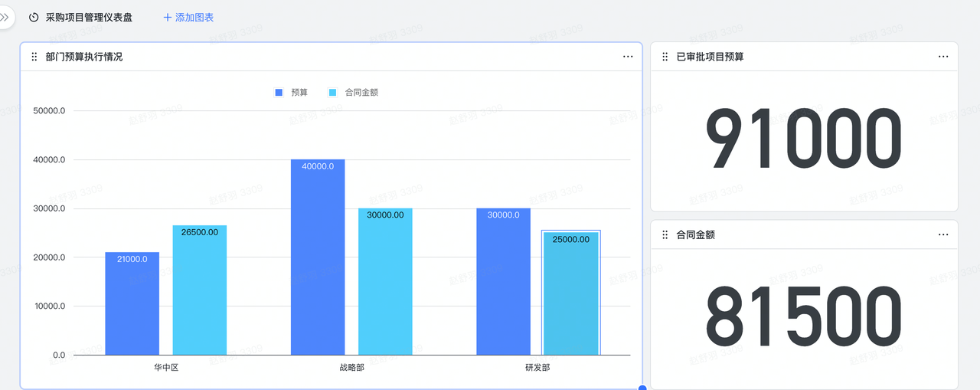Viewport: 980px width, 390px height.
Task: Select the 华中区 合同金额 bar showing 26500.00
Action: (x=199, y=291)
